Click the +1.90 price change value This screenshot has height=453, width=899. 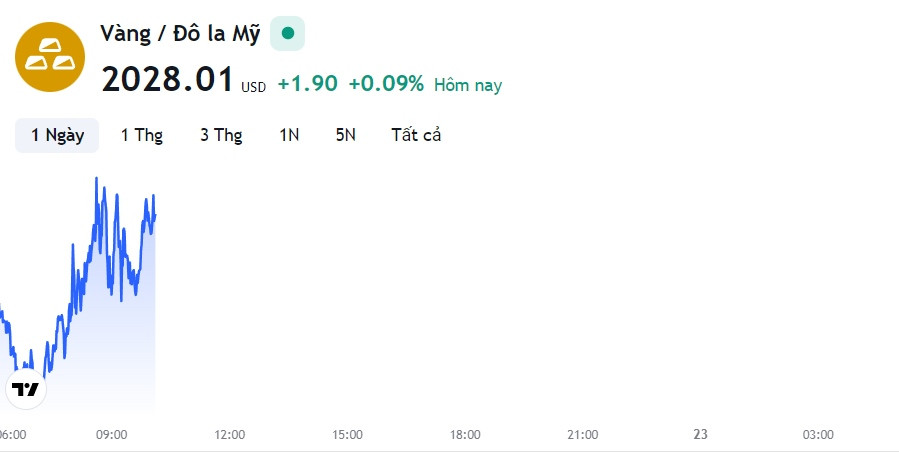[x=307, y=84]
